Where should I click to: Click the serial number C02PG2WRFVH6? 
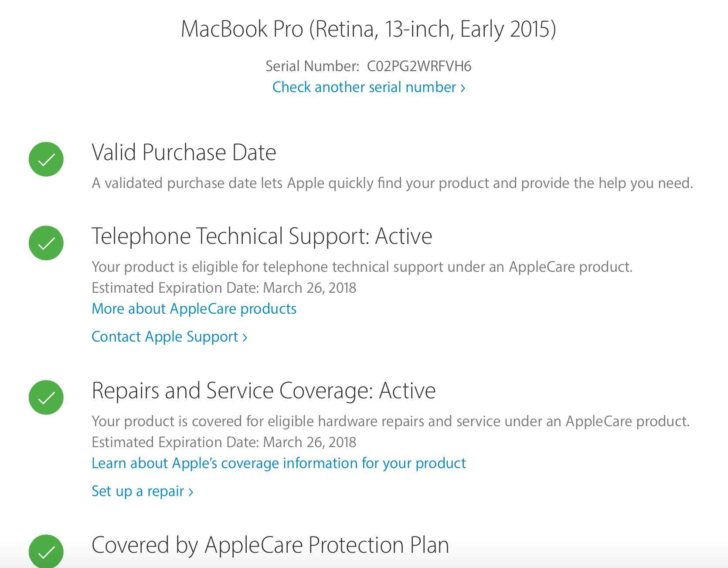[419, 66]
